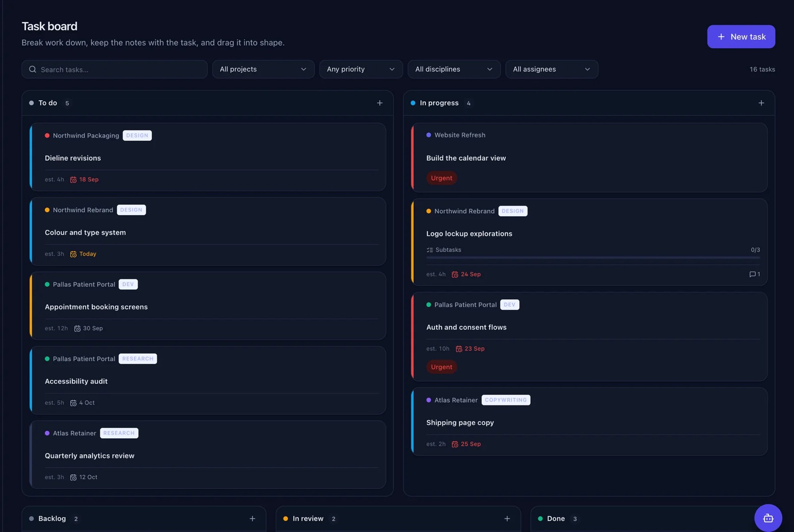The image size is (794, 532).
Task: Click the Urgent tag on Build the calendar view
Action: pyautogui.click(x=441, y=178)
